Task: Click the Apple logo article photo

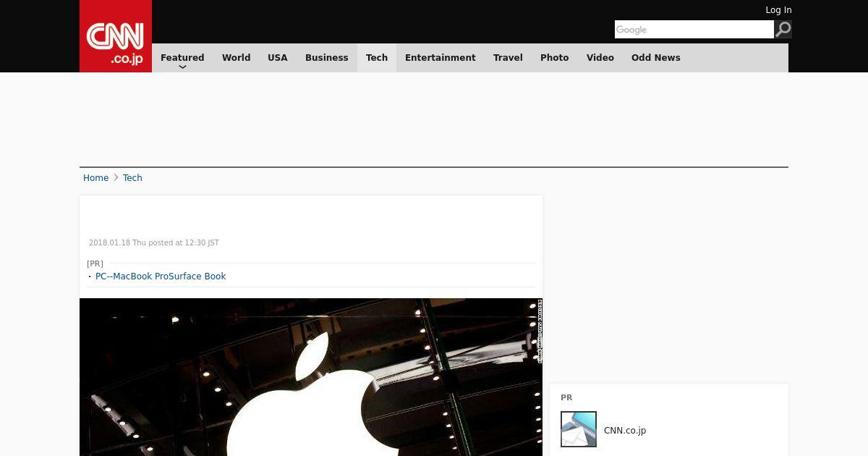Action: (x=311, y=377)
